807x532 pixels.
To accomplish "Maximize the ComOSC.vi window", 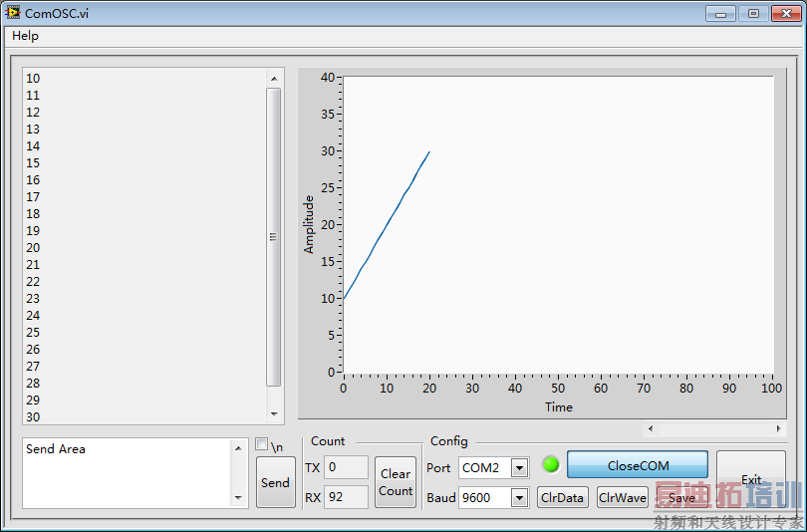I will (x=753, y=14).
